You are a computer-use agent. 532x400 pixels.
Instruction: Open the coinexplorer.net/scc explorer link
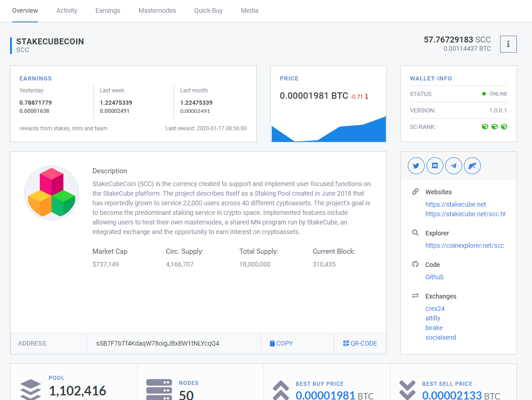(x=465, y=245)
